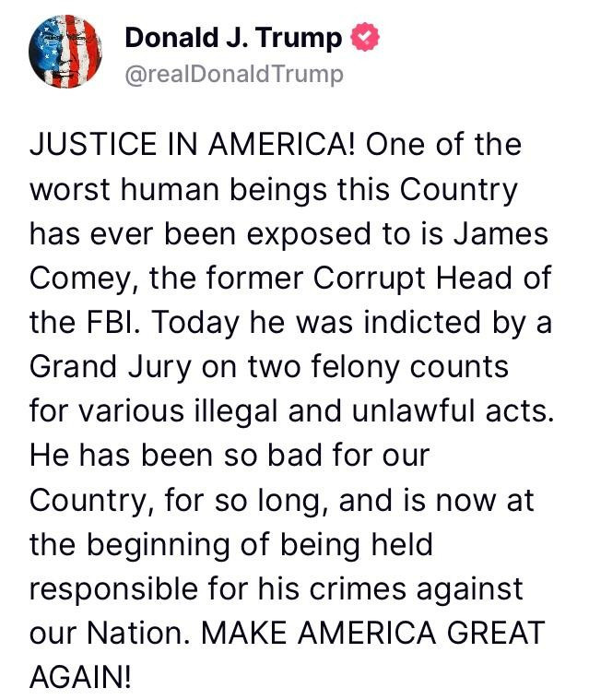Open the @realDonaldTrump handle
Viewport: 589px width, 700px height.
tap(233, 73)
